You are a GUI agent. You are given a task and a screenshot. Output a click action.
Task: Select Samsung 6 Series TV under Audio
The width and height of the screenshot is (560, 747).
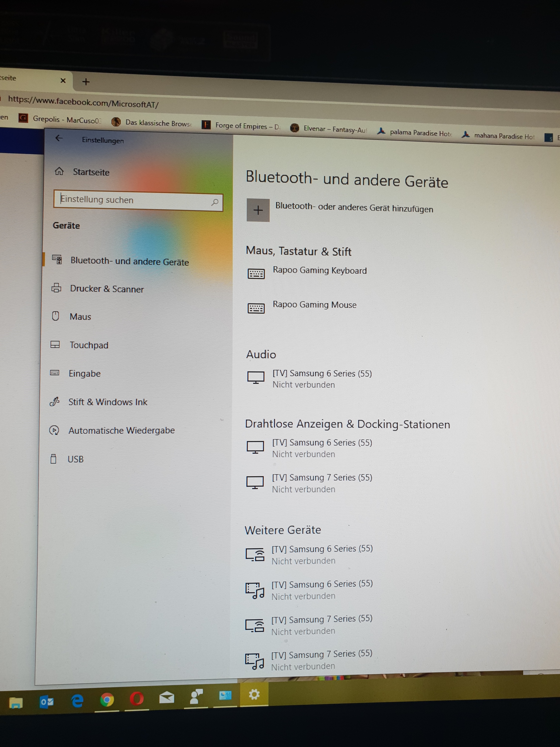pyautogui.click(x=322, y=378)
